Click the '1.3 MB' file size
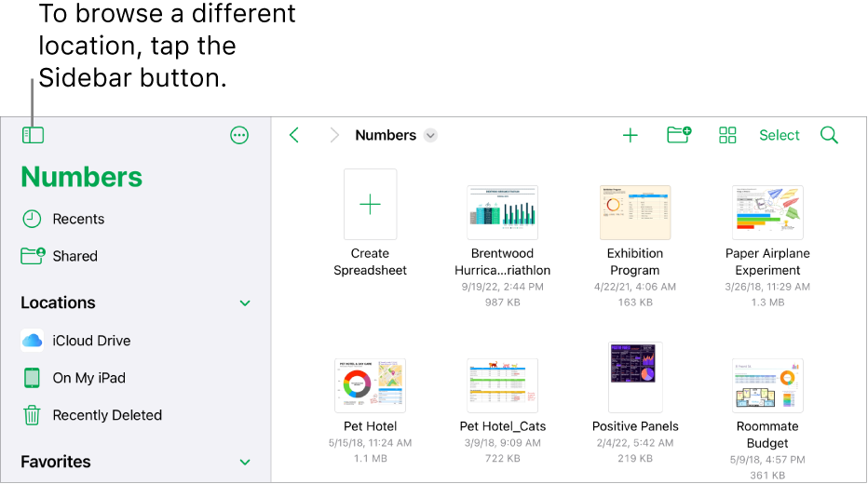The image size is (868, 484). [767, 302]
